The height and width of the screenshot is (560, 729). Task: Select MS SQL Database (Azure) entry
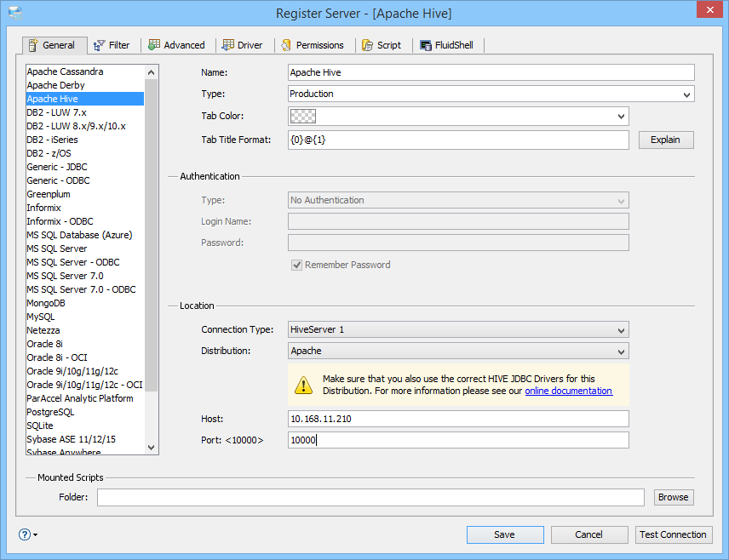(85, 235)
